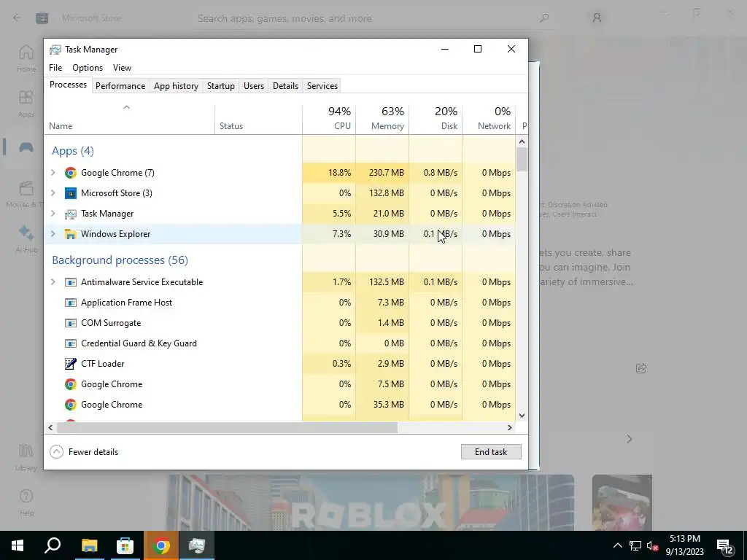747x560 pixels.
Task: Open Microsoft Store from the taskbar
Action: (125, 545)
